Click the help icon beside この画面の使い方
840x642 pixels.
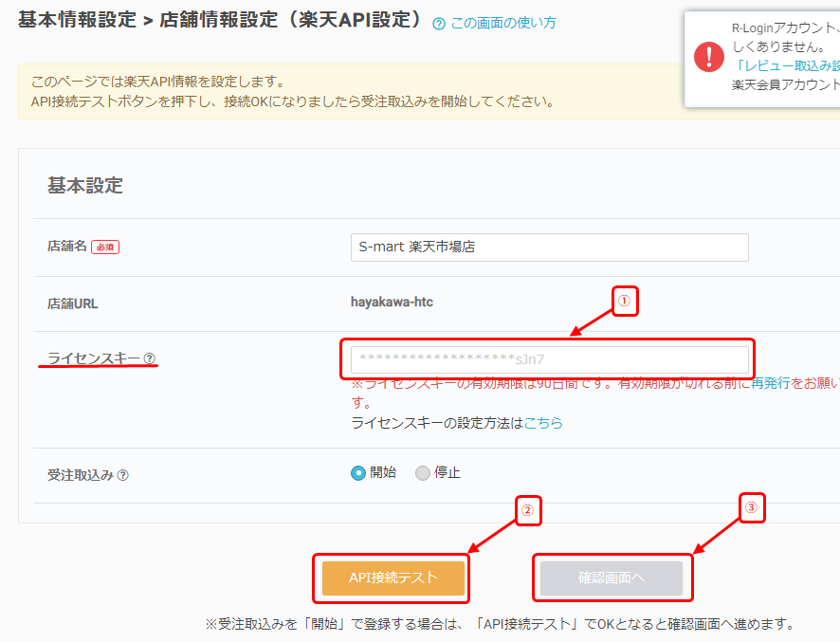tap(438, 24)
